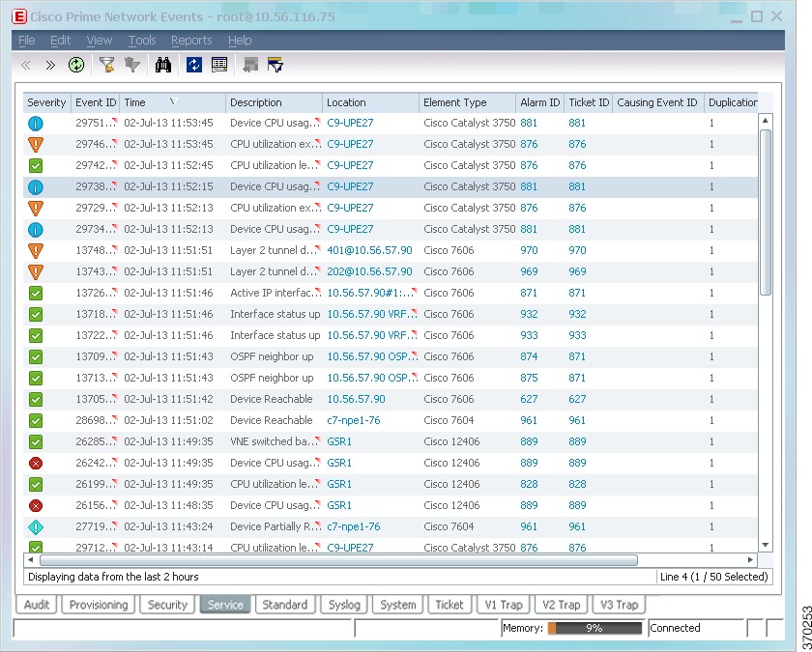Screen dimensions: 812x652
Task: Switch to the Audit tab
Action: tap(37, 605)
